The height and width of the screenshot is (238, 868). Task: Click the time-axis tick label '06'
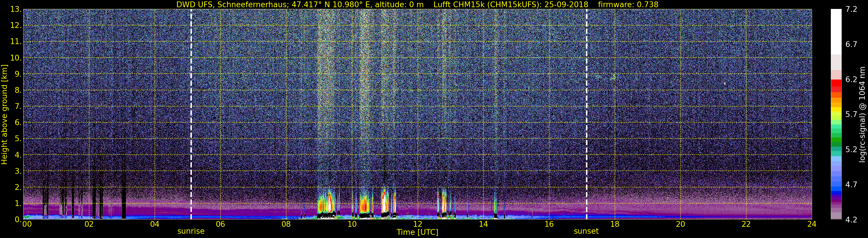[220, 224]
